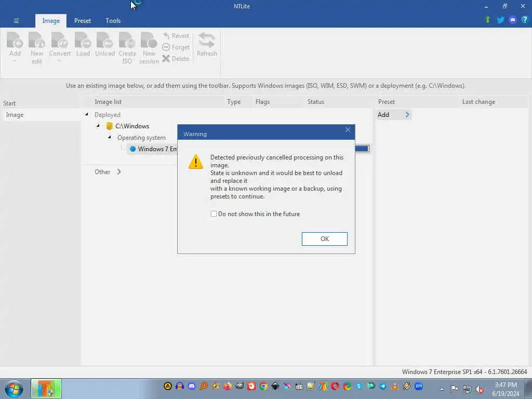532x399 pixels.
Task: Expand the Other section chevron
Action: pos(119,171)
